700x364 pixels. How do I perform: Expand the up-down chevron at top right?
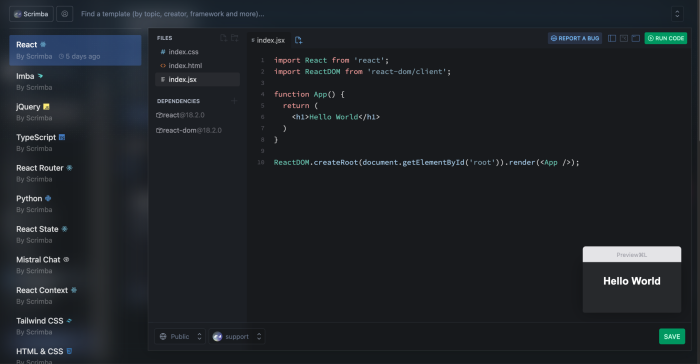(x=677, y=14)
